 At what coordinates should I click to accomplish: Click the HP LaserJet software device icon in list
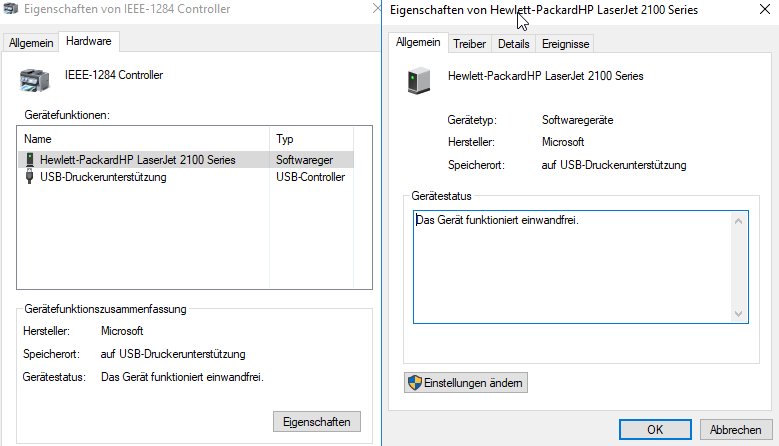[x=30, y=159]
